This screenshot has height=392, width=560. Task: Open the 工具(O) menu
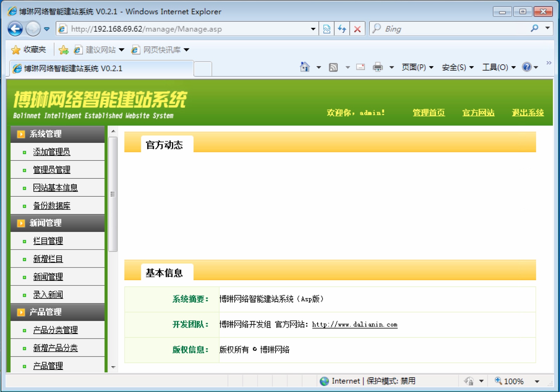[498, 67]
